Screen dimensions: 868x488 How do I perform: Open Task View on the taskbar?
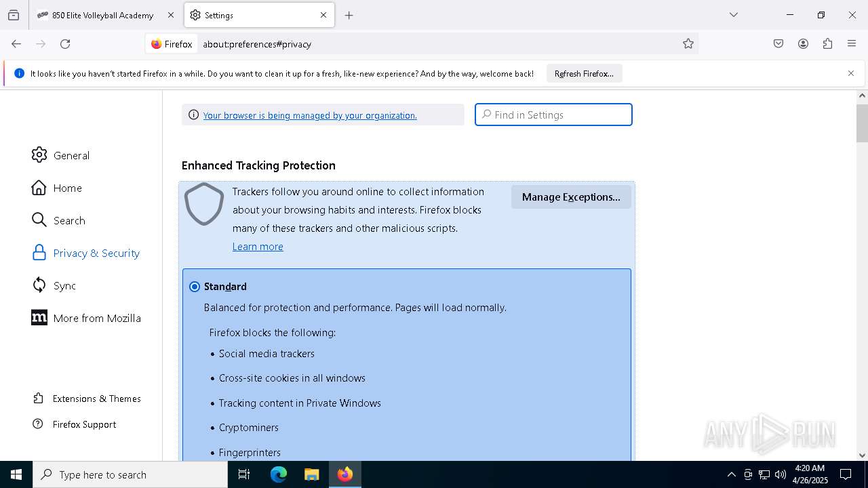pos(244,474)
